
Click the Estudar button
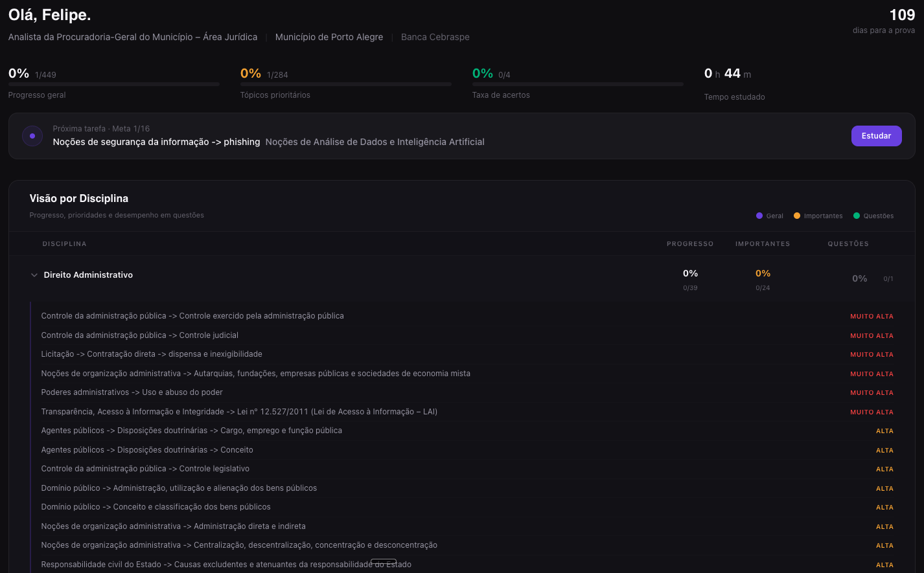(x=876, y=136)
